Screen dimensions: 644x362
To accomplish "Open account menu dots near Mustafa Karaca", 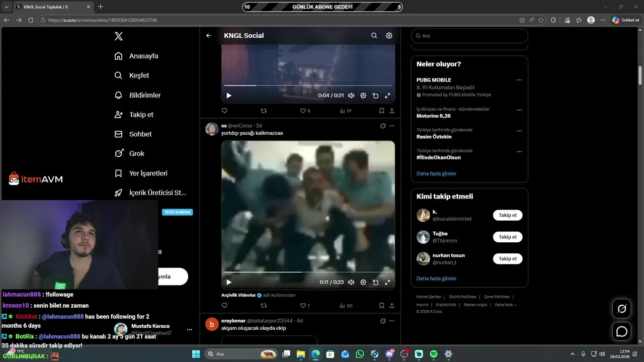I will click(x=190, y=330).
